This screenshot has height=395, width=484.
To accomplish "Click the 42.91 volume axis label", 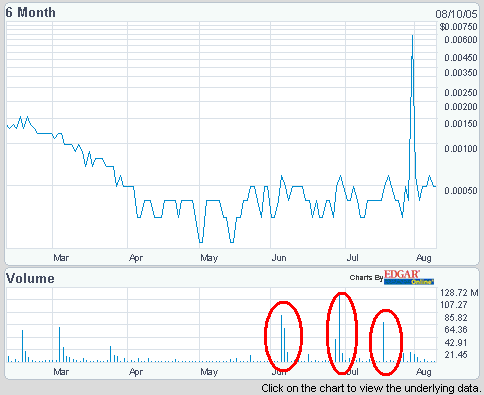I will coord(456,343).
